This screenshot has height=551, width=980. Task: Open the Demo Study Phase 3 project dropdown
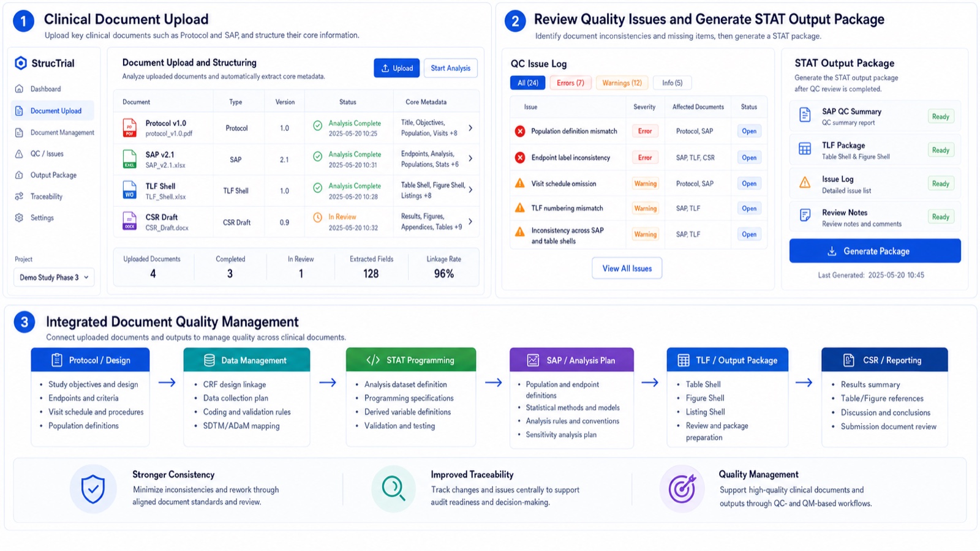[x=54, y=277]
